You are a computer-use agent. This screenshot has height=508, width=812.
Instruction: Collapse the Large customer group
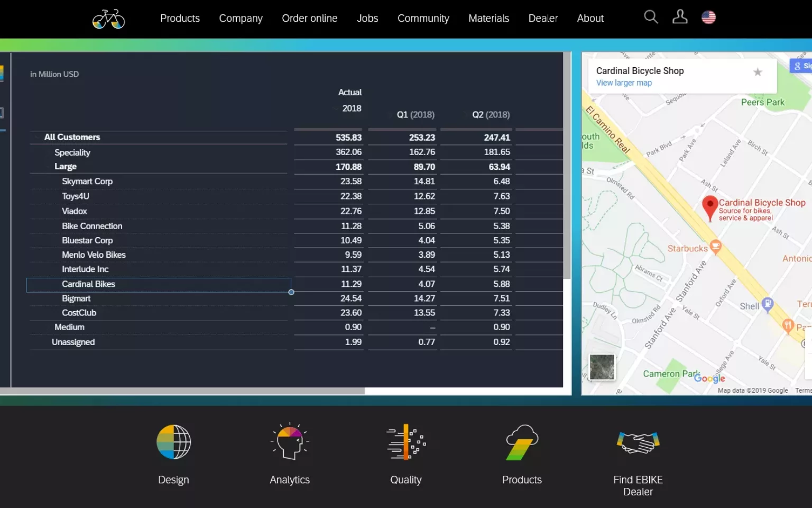tap(47, 167)
